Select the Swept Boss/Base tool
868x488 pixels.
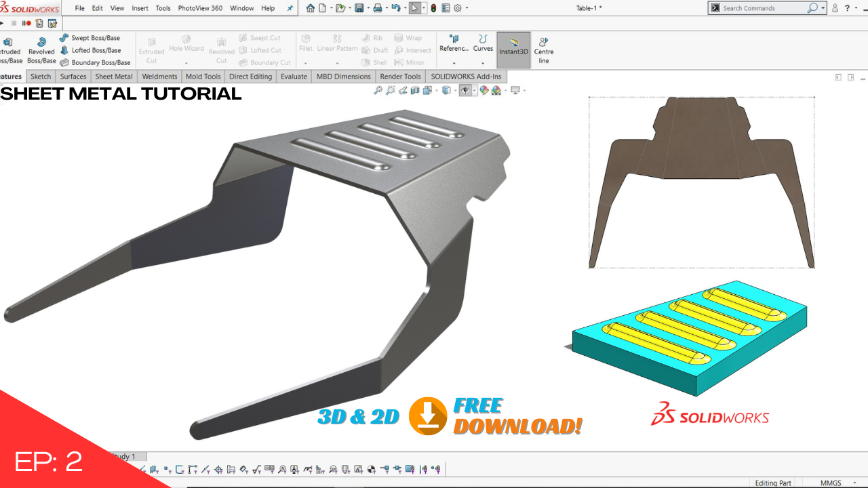(x=90, y=38)
